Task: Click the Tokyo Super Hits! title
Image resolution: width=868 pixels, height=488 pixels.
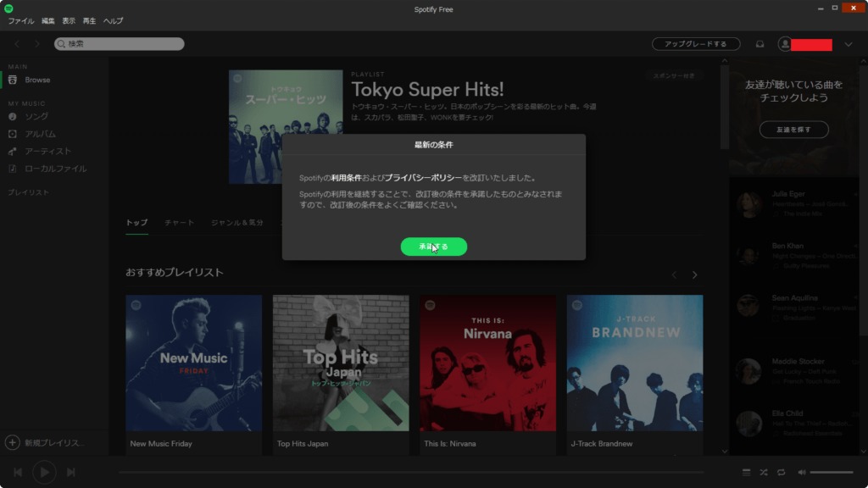Action: click(x=427, y=89)
